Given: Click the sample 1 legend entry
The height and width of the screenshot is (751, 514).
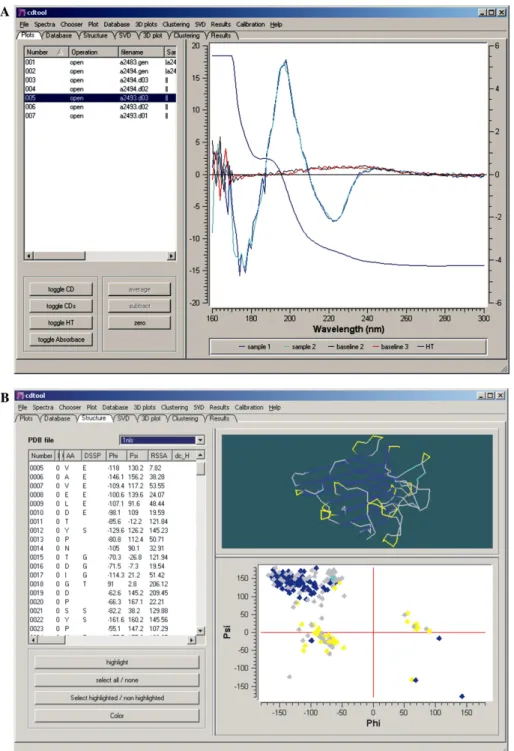Looking at the screenshot, I should coord(254,347).
